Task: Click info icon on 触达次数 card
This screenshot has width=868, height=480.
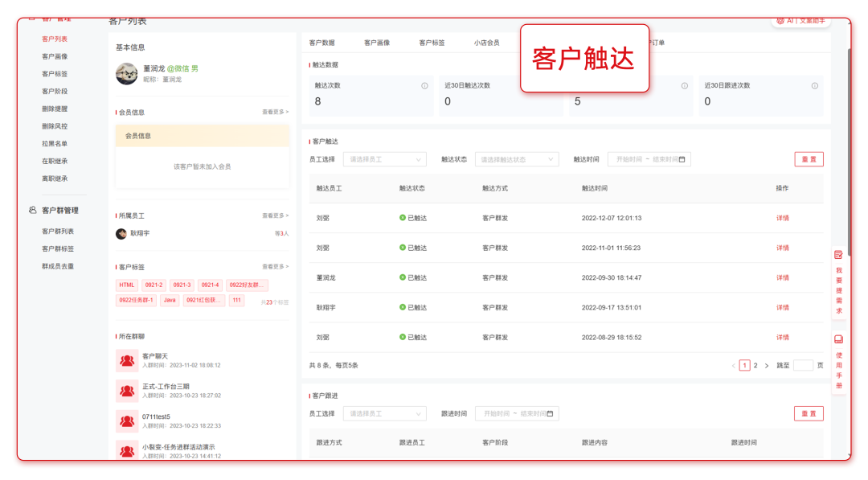Action: click(424, 86)
